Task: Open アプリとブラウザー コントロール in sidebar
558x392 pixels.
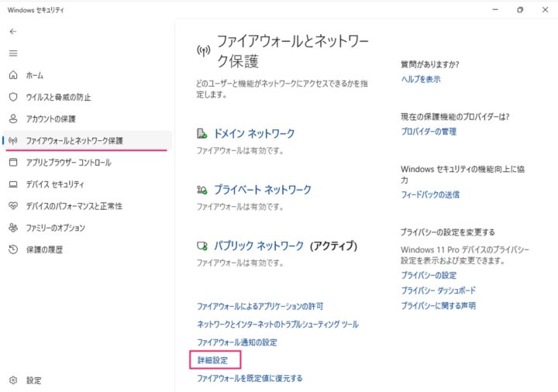Action: click(x=69, y=163)
